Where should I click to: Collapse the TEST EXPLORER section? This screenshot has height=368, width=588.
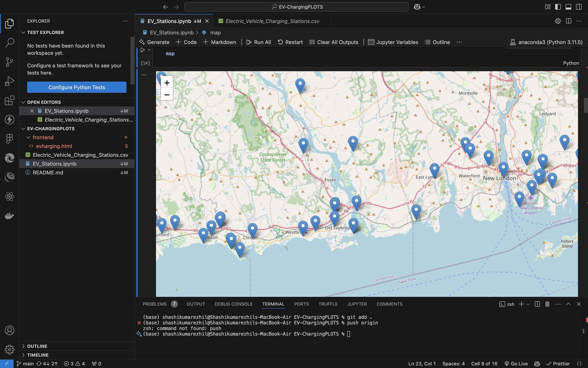23,32
